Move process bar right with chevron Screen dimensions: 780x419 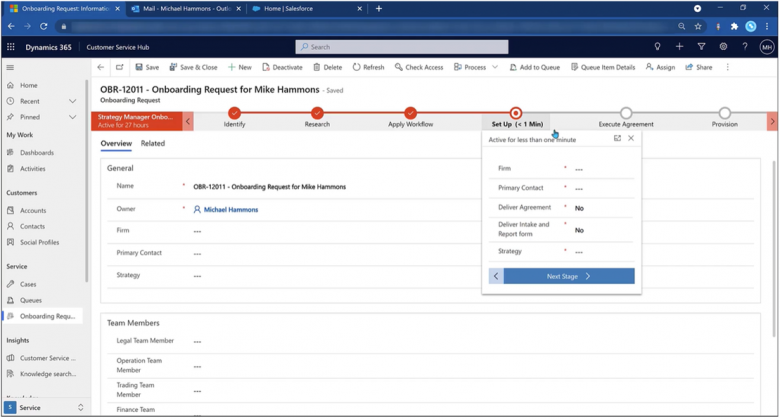coord(772,121)
